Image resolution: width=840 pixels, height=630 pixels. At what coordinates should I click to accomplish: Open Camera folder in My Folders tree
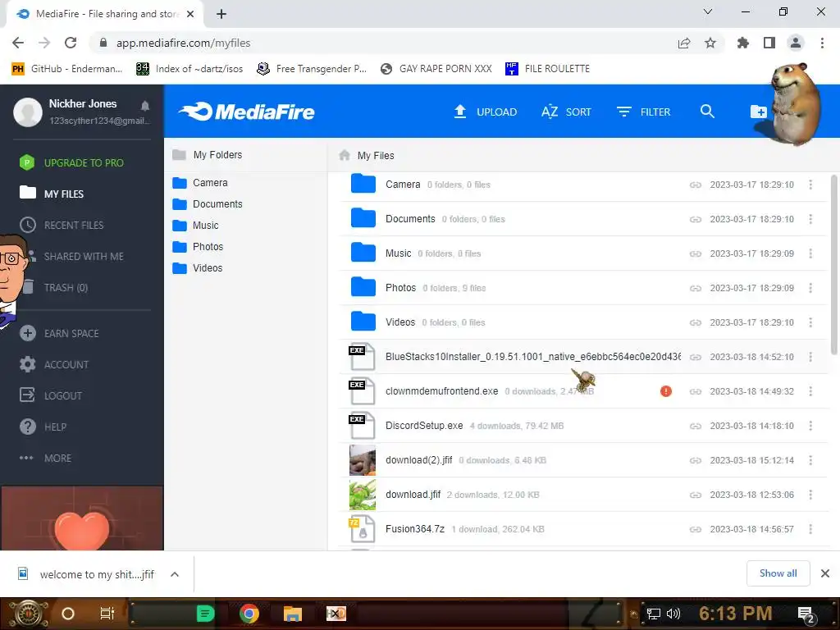pyautogui.click(x=200, y=183)
